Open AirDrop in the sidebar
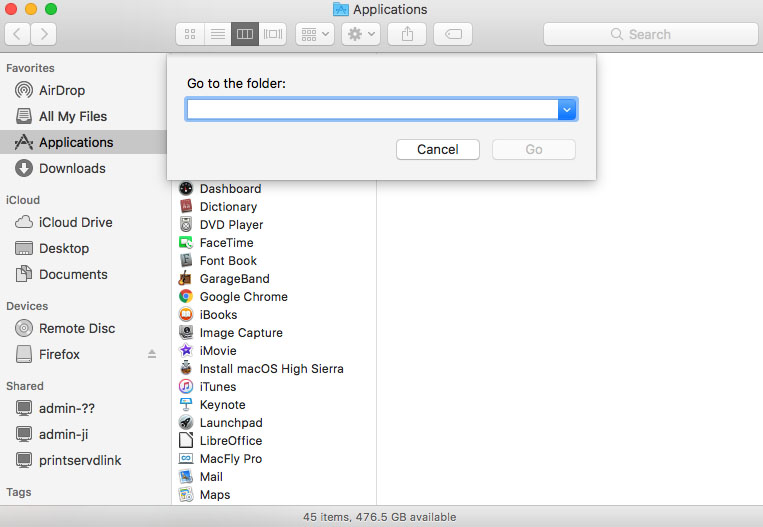The height and width of the screenshot is (527, 763). point(62,91)
